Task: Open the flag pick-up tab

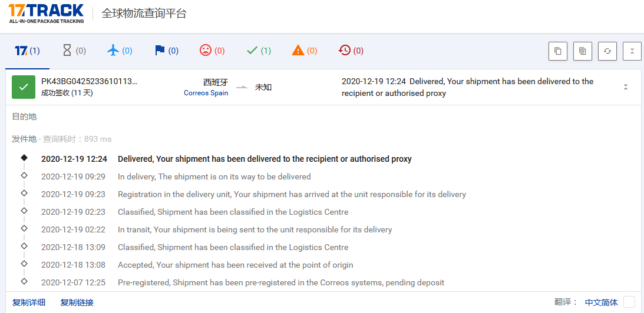Action: (x=166, y=51)
